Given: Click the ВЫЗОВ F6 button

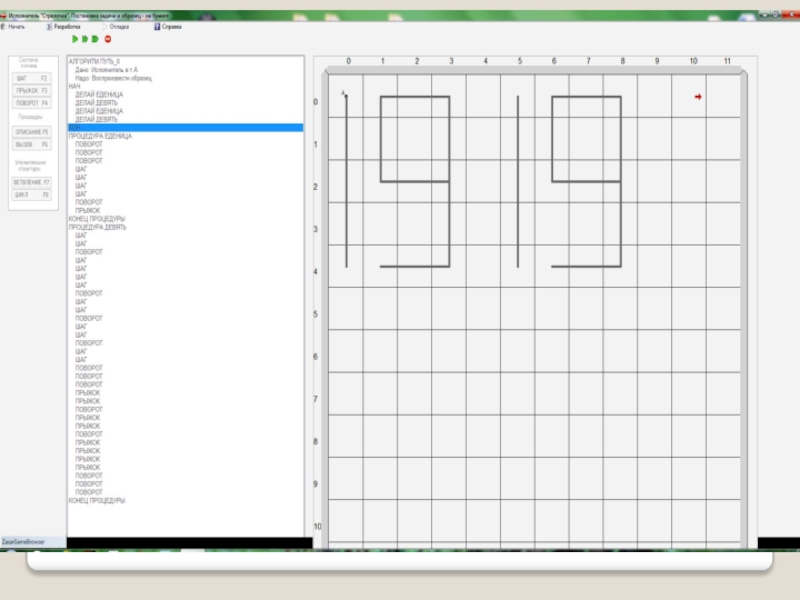Looking at the screenshot, I should [x=31, y=144].
